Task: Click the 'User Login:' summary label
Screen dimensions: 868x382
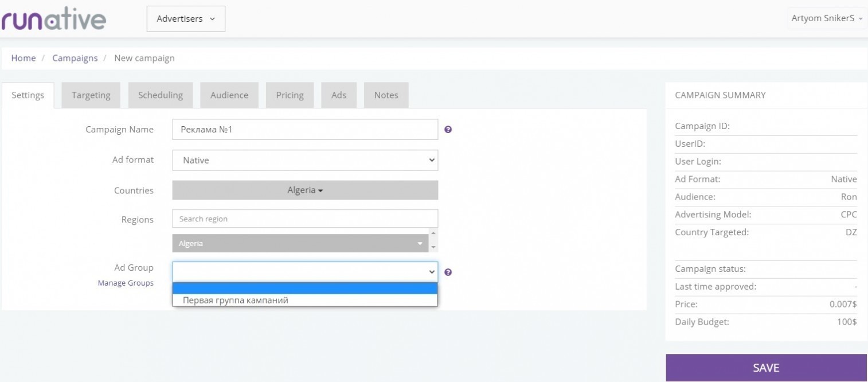Action: (698, 162)
